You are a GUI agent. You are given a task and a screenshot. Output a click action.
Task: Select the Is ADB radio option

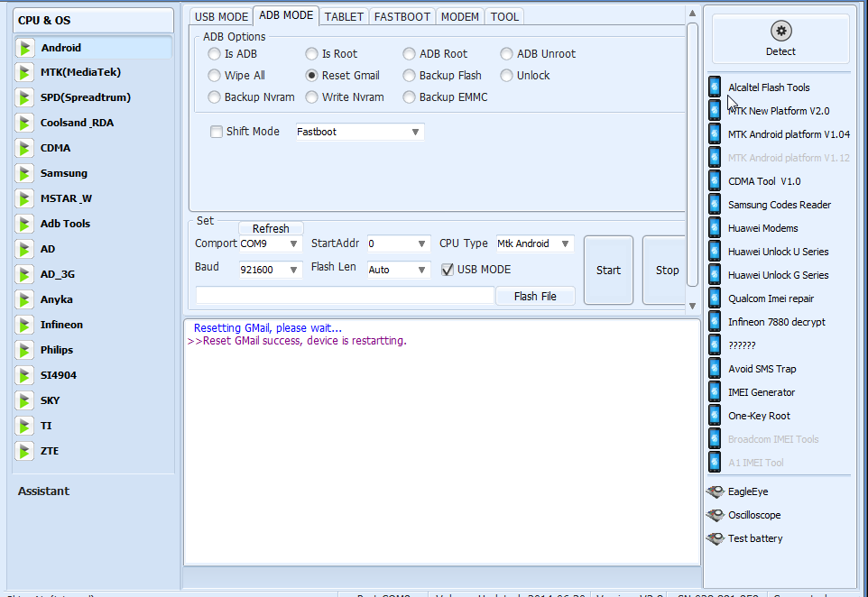(x=214, y=54)
